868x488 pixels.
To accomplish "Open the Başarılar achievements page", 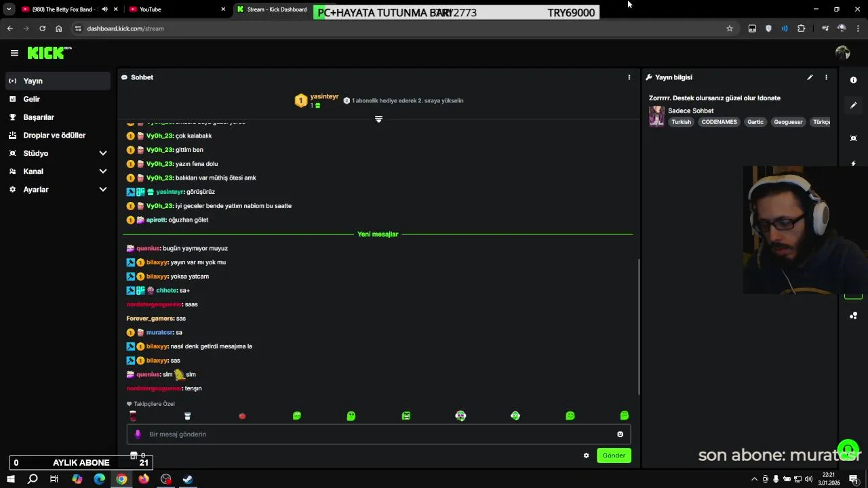I will coord(58,117).
